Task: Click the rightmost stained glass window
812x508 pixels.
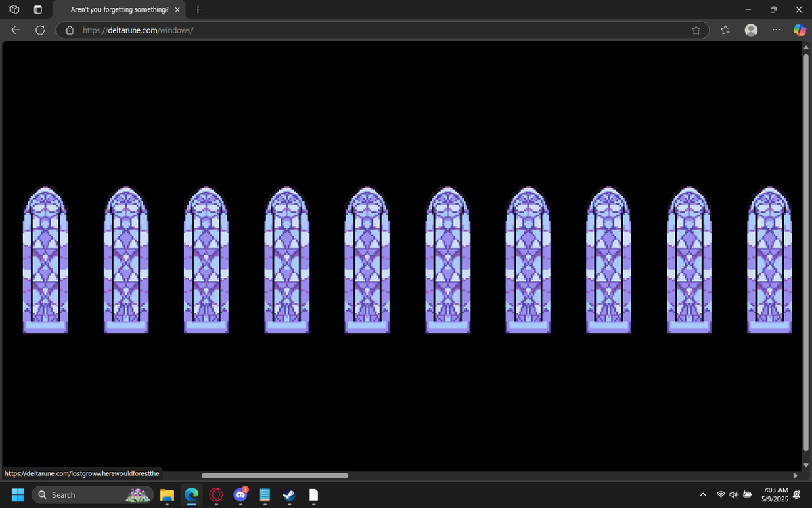Action: [x=769, y=260]
